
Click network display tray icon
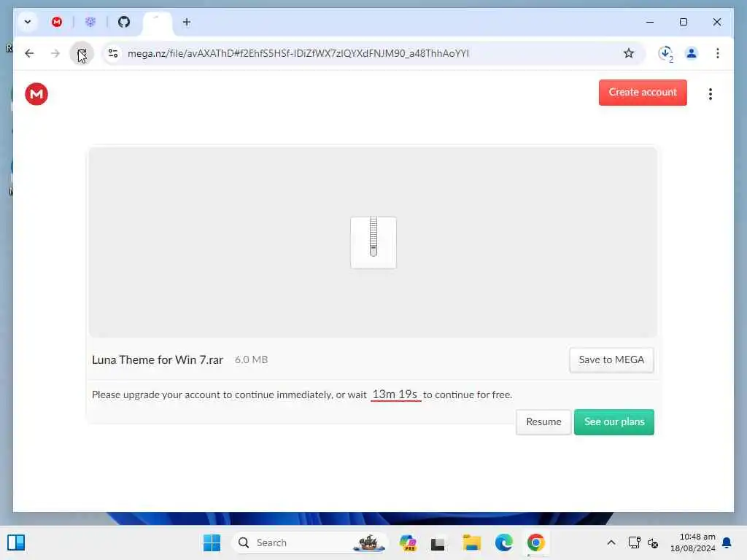click(635, 542)
